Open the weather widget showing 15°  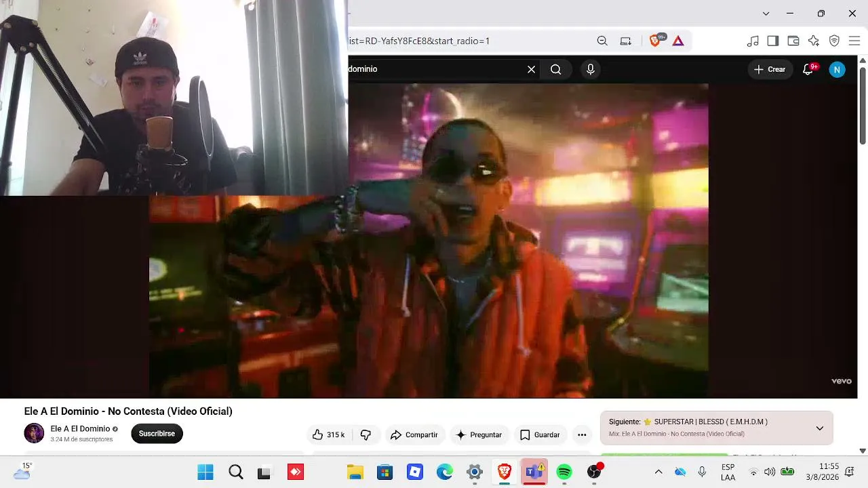pyautogui.click(x=22, y=471)
